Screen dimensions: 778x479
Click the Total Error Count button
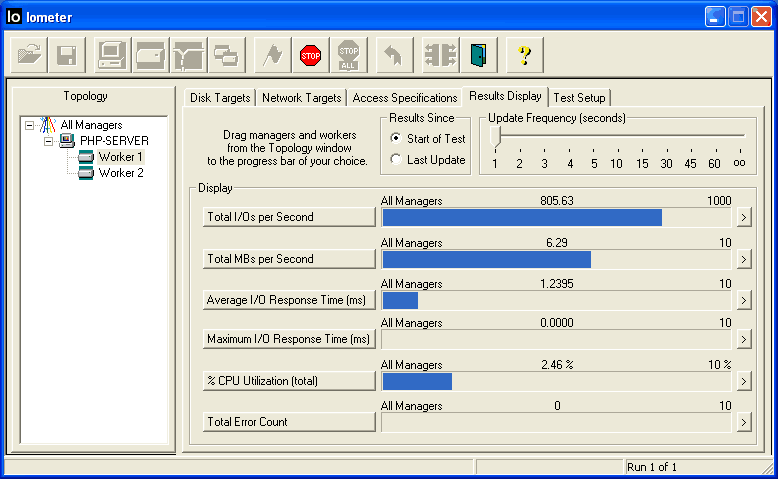coord(289,422)
